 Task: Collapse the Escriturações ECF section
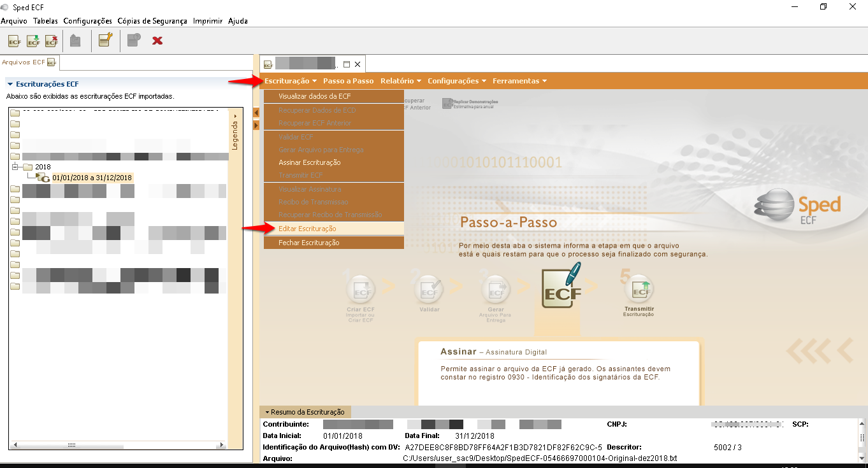[10, 84]
